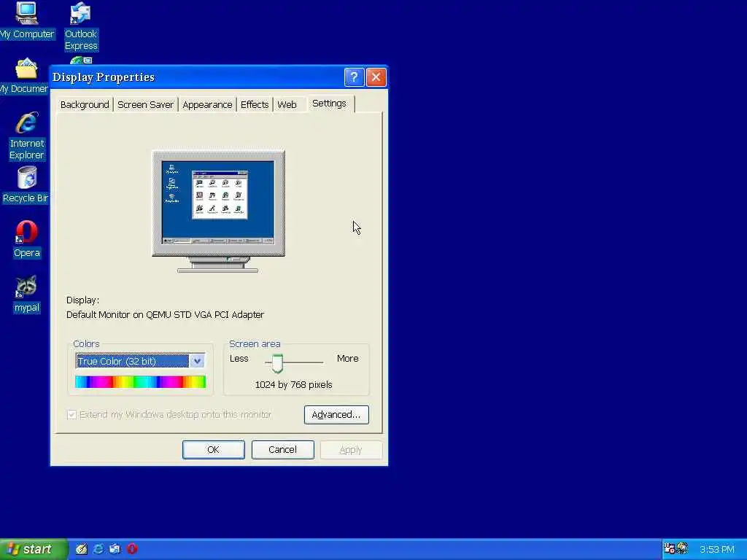This screenshot has width=747, height=560.
Task: Click the taskbar clock showing 3:53 PM
Action: point(717,550)
